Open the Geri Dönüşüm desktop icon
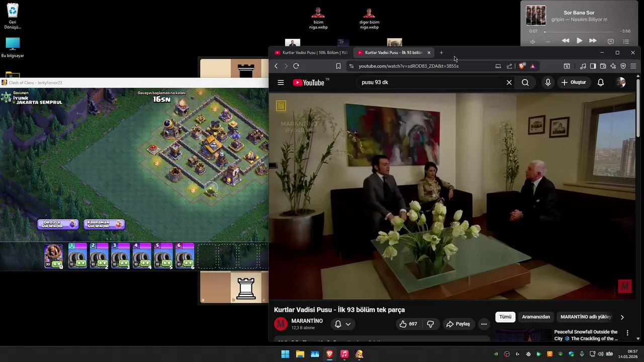Viewport: 644px width, 362px height. click(x=13, y=16)
